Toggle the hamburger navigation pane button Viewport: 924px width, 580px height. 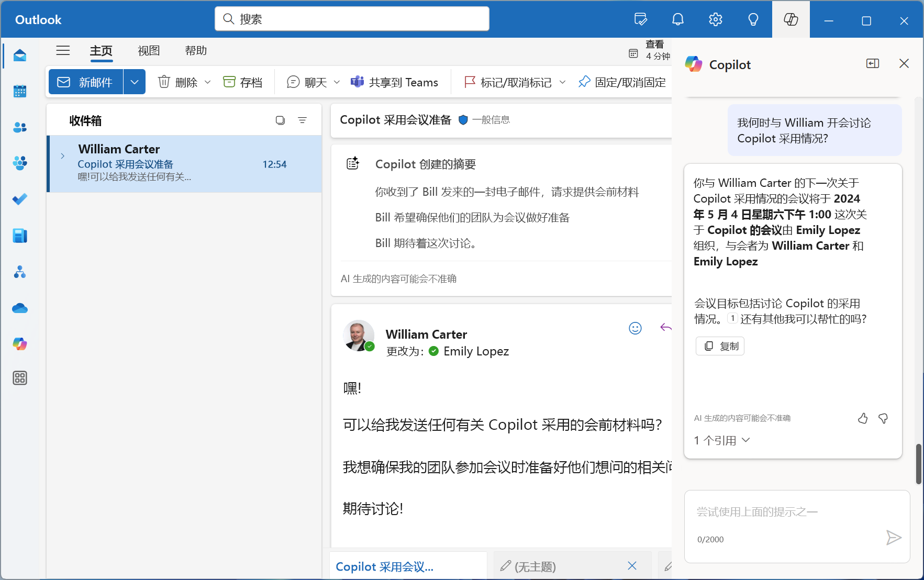tap(63, 50)
